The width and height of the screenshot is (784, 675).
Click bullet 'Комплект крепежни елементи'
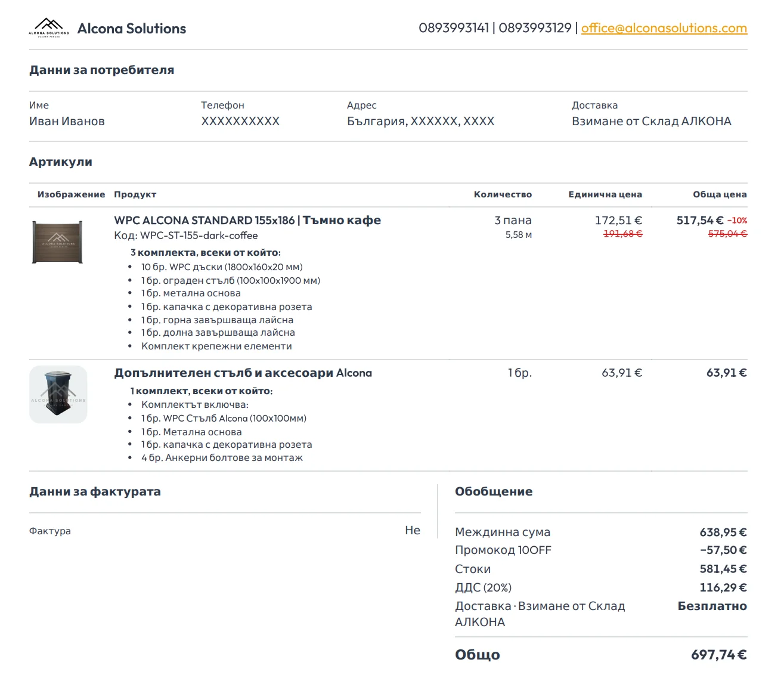(216, 346)
